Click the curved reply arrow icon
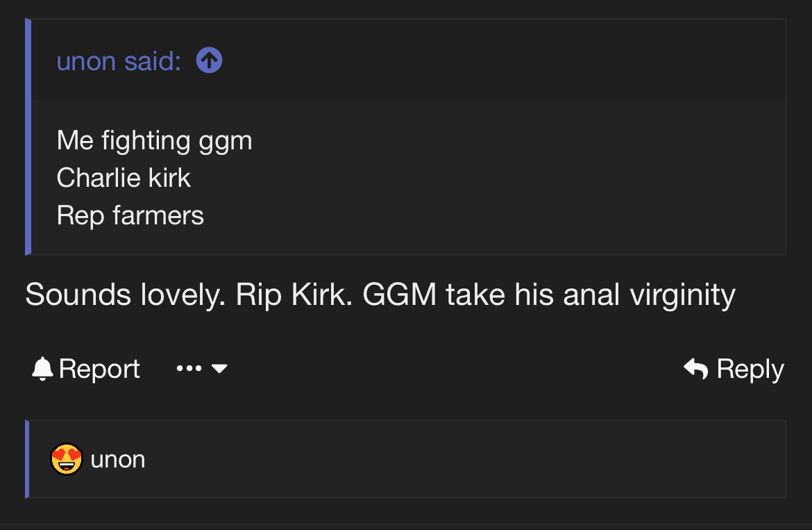The width and height of the screenshot is (812, 530). (x=695, y=369)
